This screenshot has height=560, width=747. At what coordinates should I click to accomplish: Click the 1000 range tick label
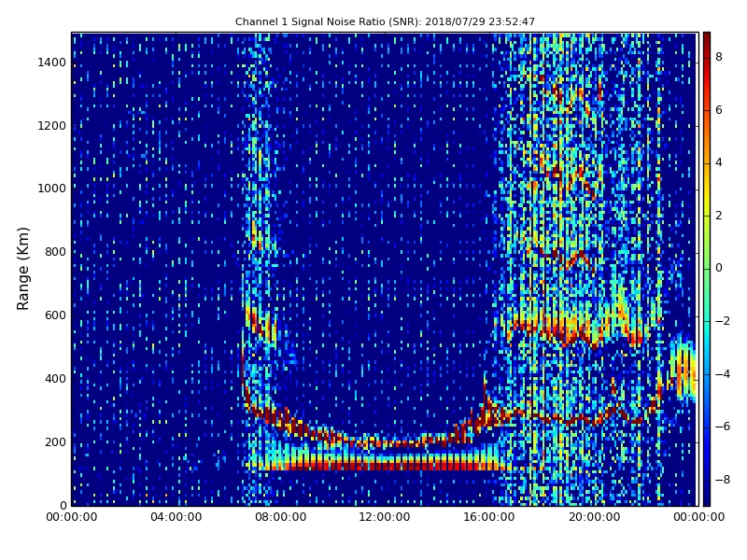pyautogui.click(x=51, y=189)
